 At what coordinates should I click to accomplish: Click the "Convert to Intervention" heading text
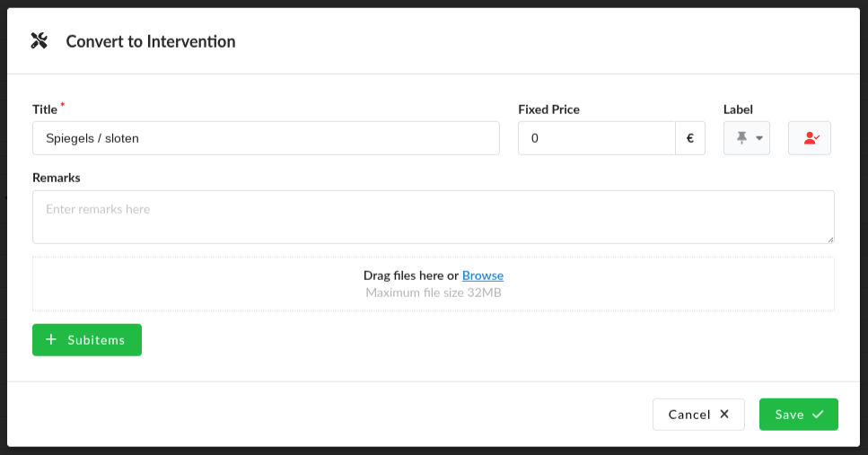click(x=151, y=41)
